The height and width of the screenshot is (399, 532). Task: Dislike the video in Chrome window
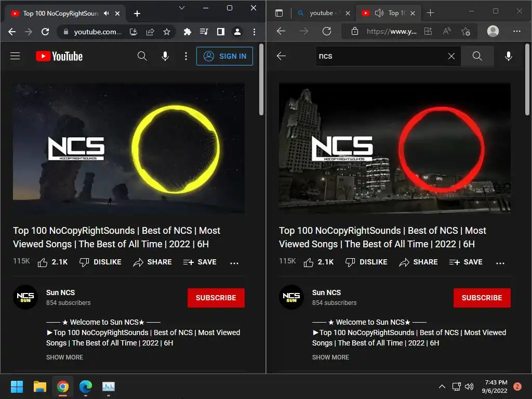(100, 262)
